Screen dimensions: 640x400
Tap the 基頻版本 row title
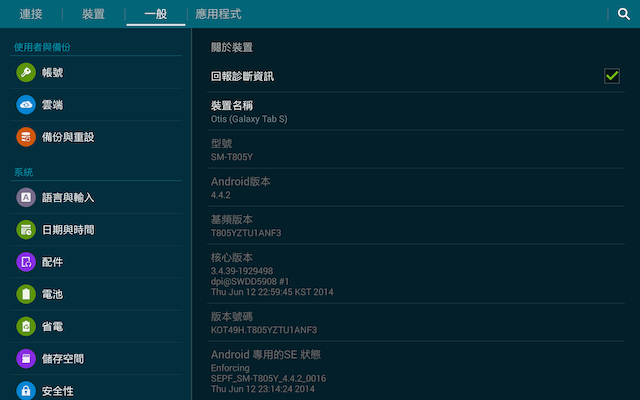point(231,220)
